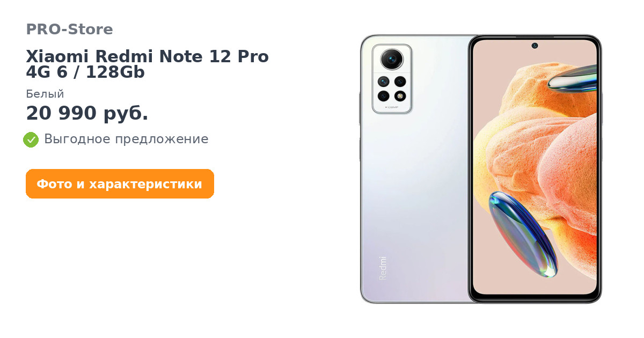Click the phone's main rear camera lens
The width and height of the screenshot is (644, 338).
392,57
